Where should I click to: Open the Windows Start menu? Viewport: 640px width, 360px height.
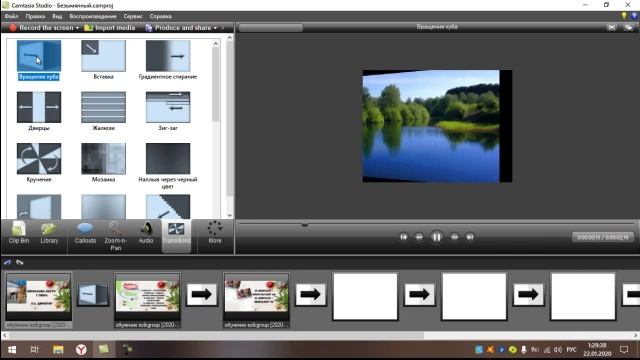click(12, 350)
